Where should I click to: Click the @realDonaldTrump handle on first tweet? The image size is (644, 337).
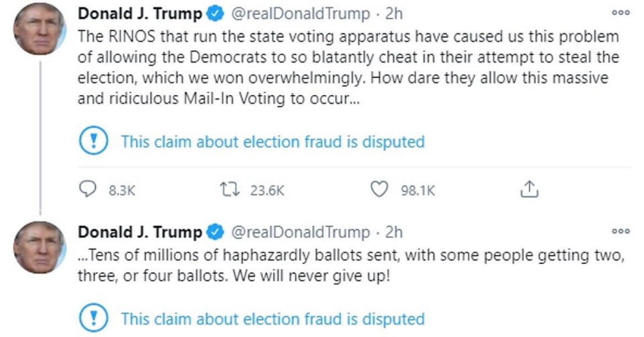coord(301,14)
